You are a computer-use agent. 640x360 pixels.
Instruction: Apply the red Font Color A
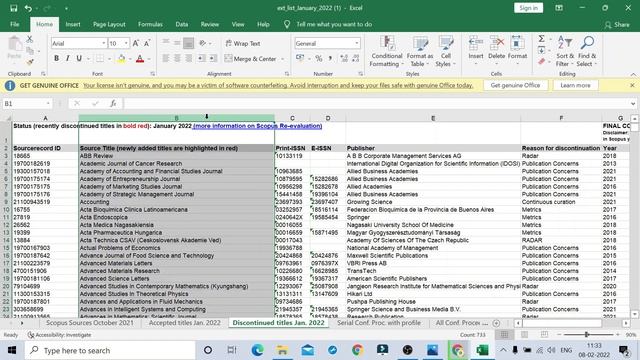(x=140, y=59)
